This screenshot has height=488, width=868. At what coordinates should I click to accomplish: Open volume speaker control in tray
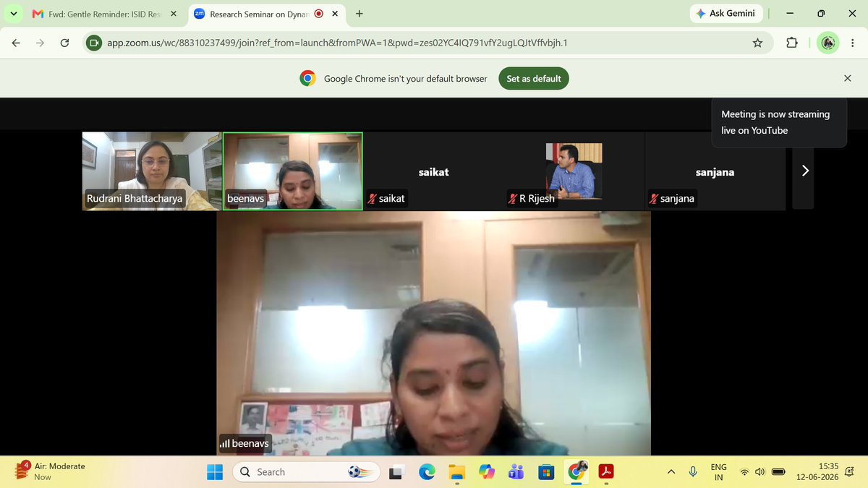click(x=759, y=472)
